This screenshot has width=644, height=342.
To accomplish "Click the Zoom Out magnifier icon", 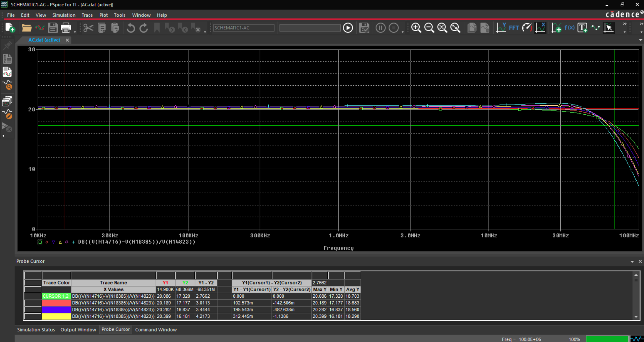I will [429, 28].
